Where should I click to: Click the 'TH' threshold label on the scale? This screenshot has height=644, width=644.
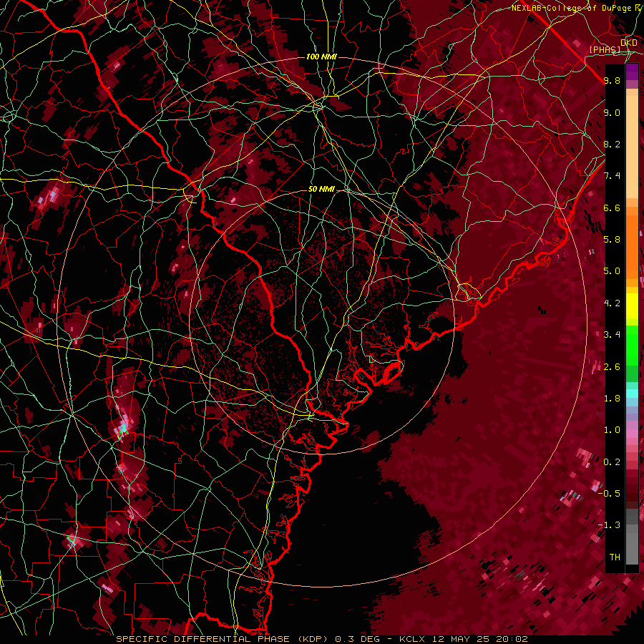click(x=615, y=557)
